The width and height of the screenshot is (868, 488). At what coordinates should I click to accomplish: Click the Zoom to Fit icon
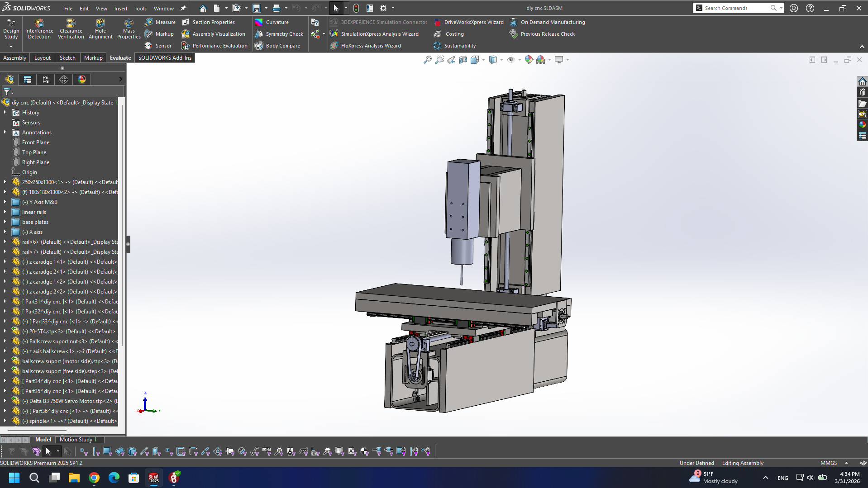pyautogui.click(x=427, y=60)
